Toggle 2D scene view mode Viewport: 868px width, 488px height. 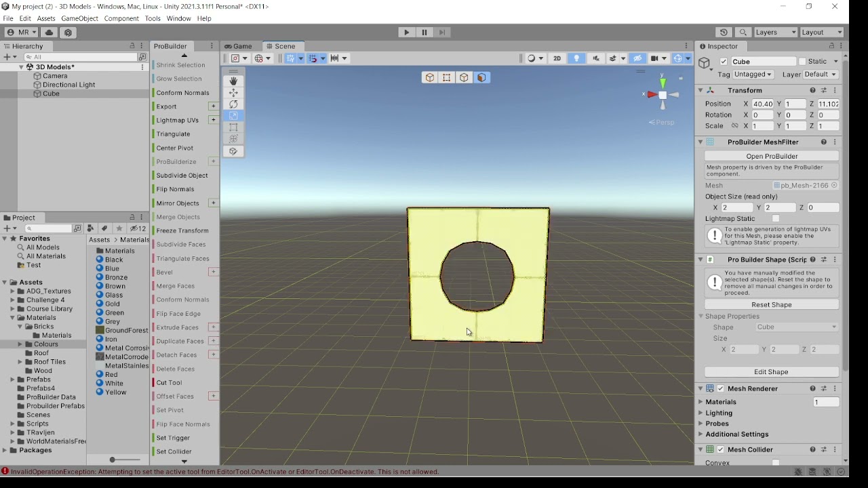557,58
